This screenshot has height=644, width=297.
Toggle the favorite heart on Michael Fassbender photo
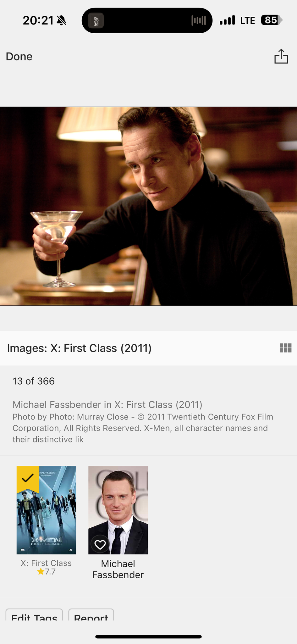point(100,544)
